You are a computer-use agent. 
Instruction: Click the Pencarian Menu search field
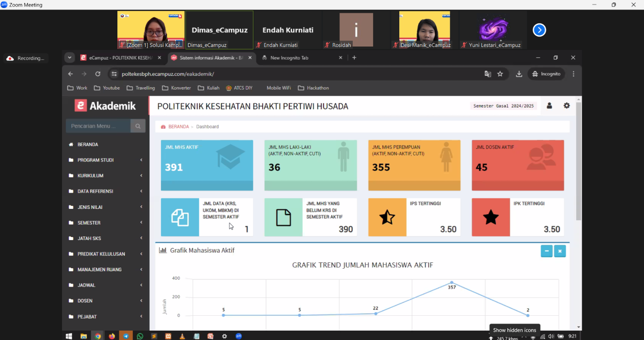pyautogui.click(x=98, y=126)
